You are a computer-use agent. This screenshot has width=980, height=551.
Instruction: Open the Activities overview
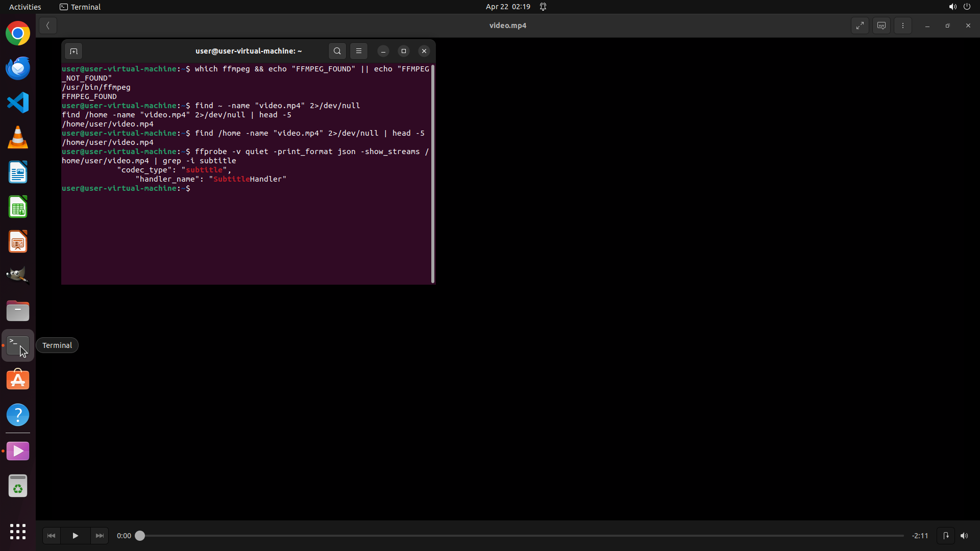pyautogui.click(x=25, y=7)
